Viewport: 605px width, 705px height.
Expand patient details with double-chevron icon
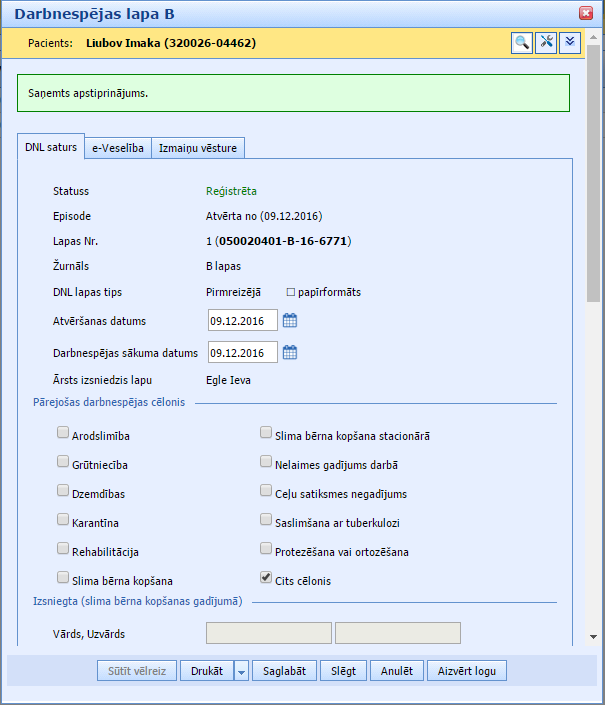pos(570,42)
